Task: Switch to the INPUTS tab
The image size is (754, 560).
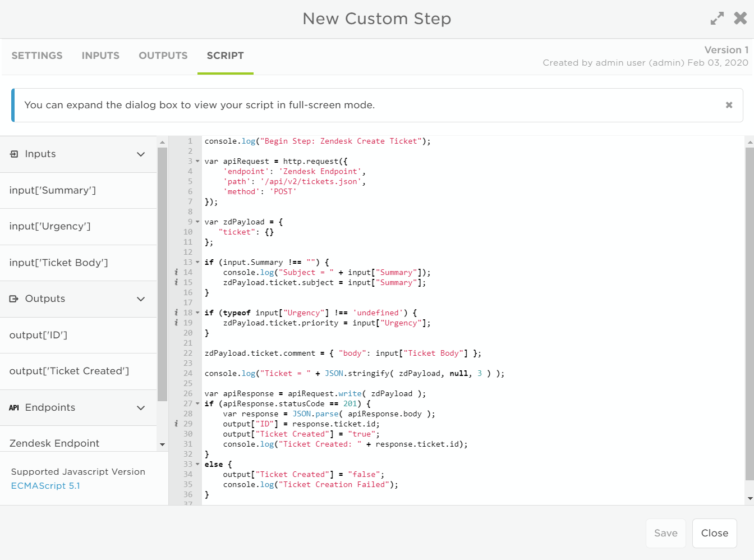Action: point(100,56)
